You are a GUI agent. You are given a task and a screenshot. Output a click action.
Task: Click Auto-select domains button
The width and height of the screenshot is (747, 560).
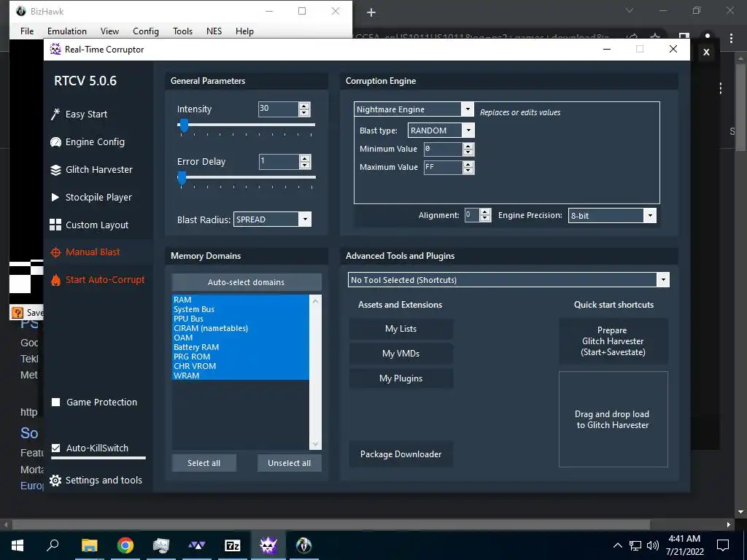point(247,282)
